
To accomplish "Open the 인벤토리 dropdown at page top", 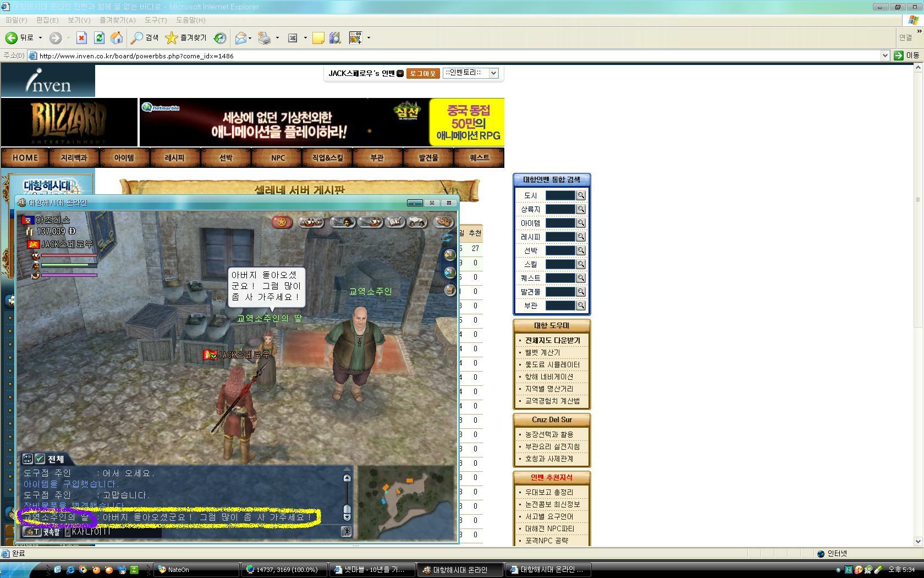I will [x=471, y=73].
